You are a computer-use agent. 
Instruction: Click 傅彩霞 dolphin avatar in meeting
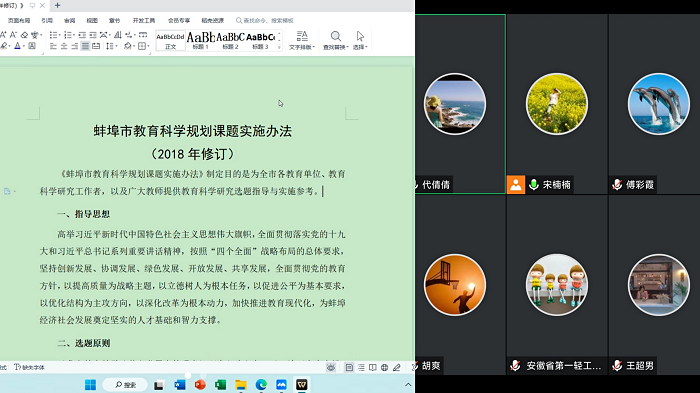[x=658, y=104]
